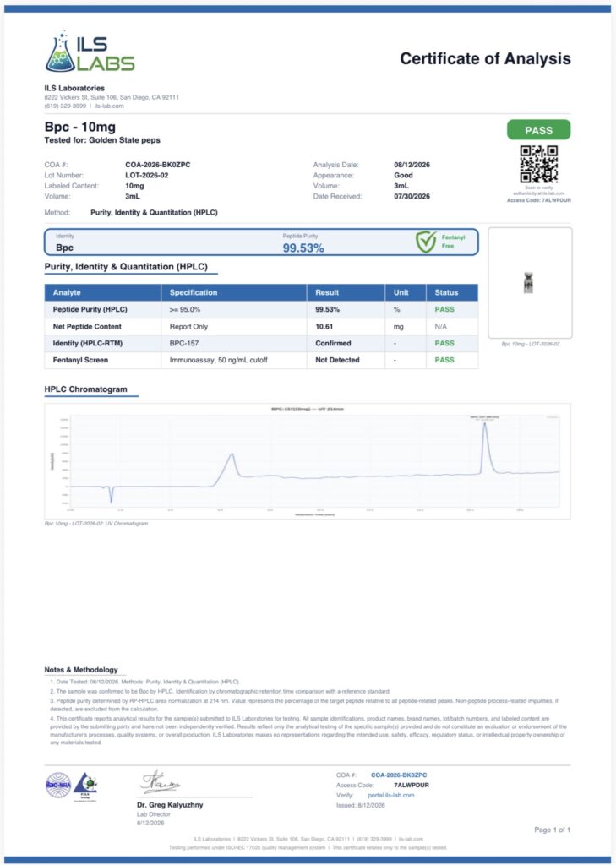This screenshot has height=865, width=616.
Task: Click the tall BPC-157 chromatogram peak
Action: click(485, 447)
